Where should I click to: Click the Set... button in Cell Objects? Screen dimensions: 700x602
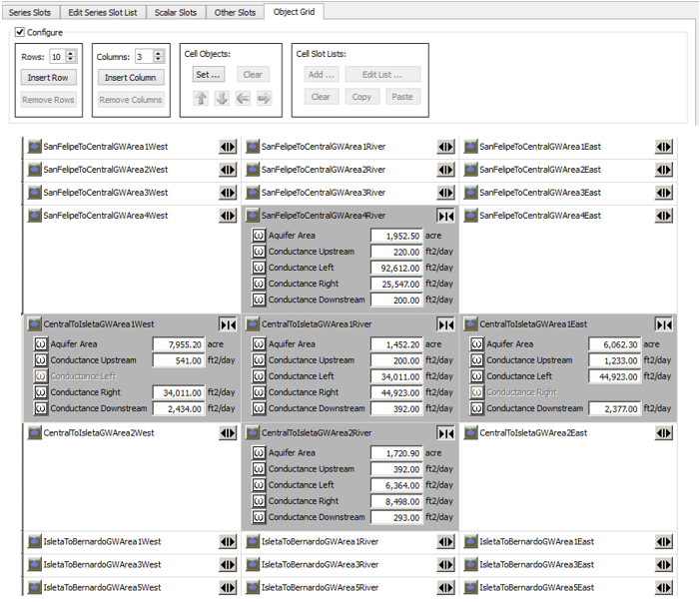(210, 74)
